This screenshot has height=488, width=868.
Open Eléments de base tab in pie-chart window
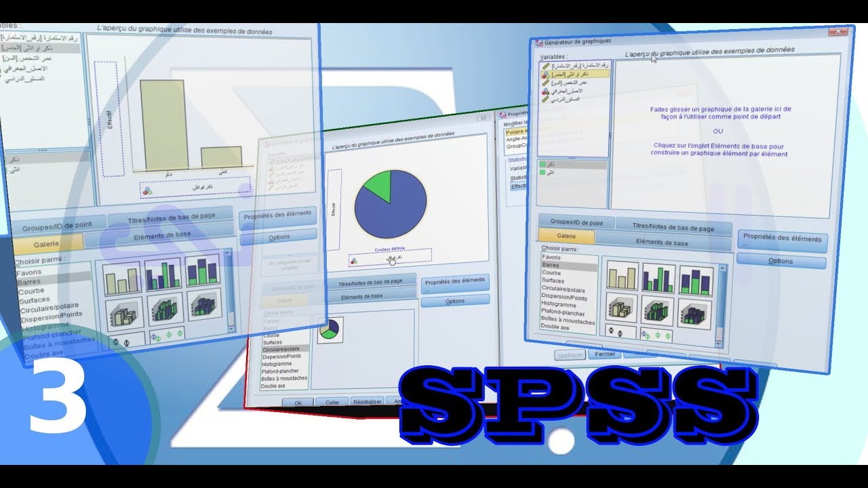[x=370, y=296]
